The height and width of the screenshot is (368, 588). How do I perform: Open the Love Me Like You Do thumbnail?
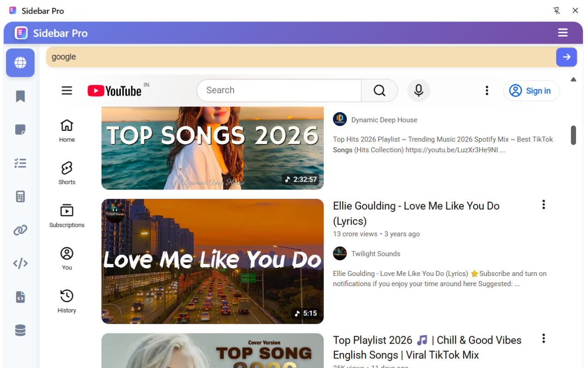[213, 261]
